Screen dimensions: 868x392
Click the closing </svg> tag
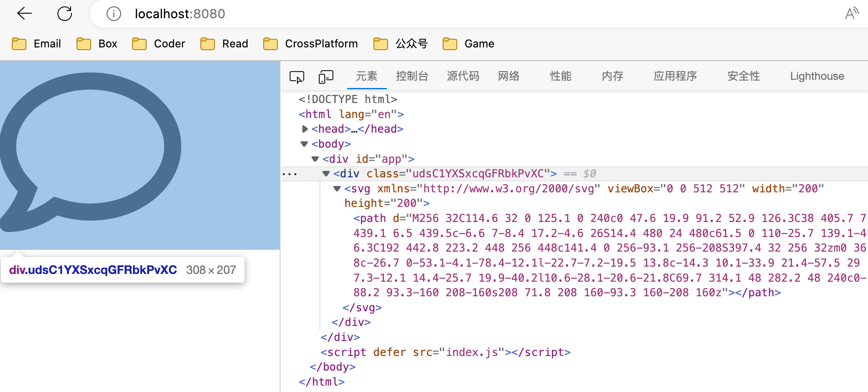362,308
